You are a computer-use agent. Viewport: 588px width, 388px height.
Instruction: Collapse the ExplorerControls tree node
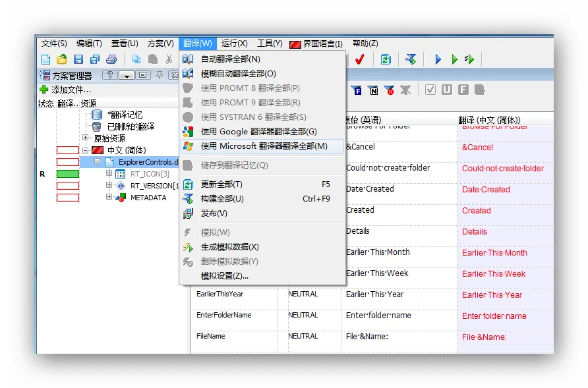97,161
